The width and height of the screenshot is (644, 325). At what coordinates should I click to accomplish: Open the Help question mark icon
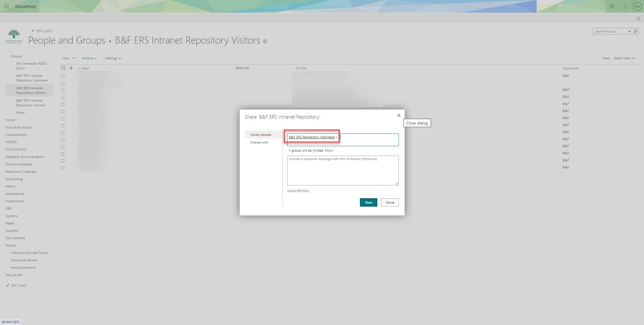624,6
